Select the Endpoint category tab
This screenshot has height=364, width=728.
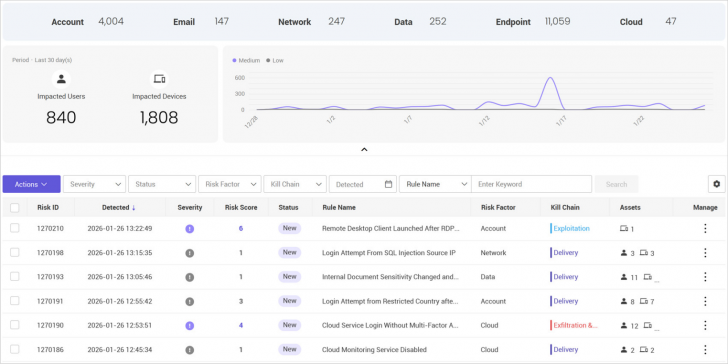533,22
